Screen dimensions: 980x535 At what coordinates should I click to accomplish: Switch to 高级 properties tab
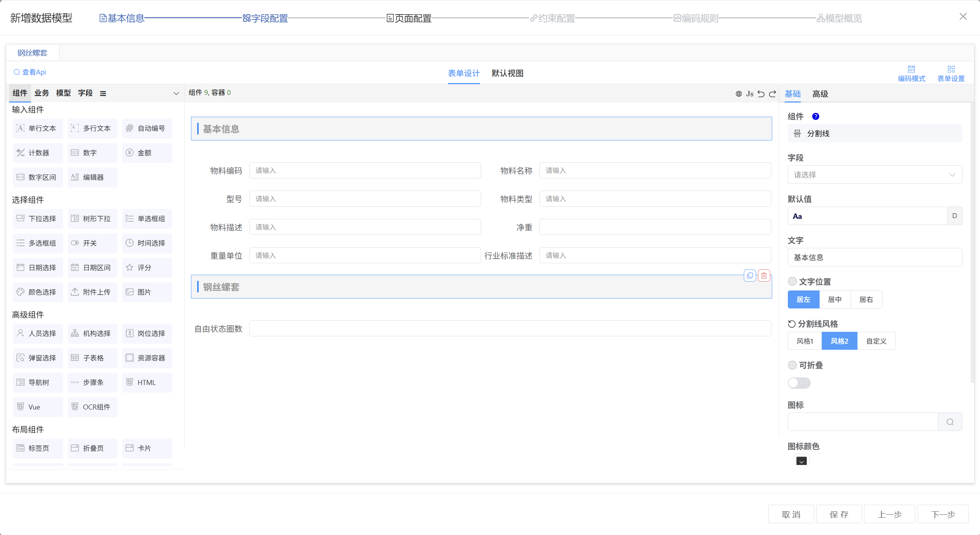[x=820, y=94]
